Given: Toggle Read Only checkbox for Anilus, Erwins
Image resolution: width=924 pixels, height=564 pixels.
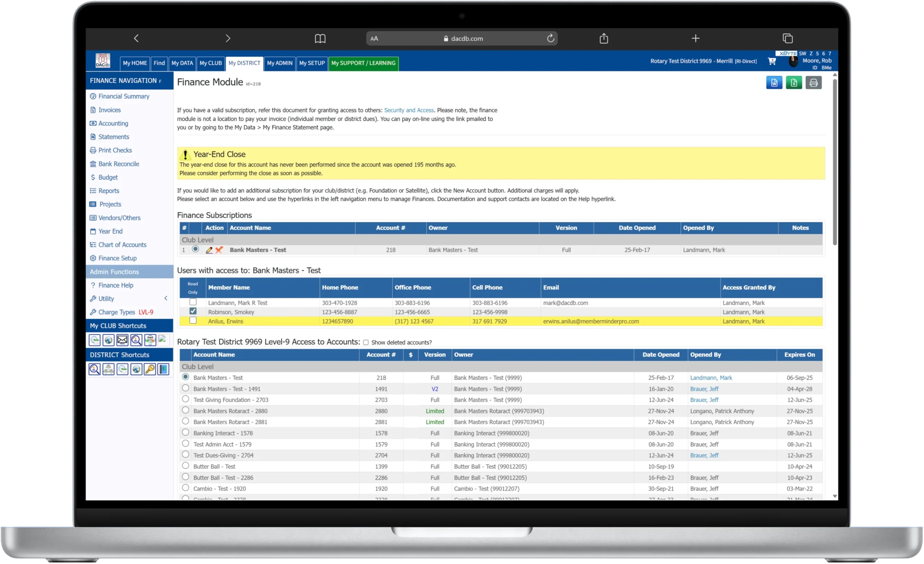Looking at the screenshot, I should pos(193,321).
